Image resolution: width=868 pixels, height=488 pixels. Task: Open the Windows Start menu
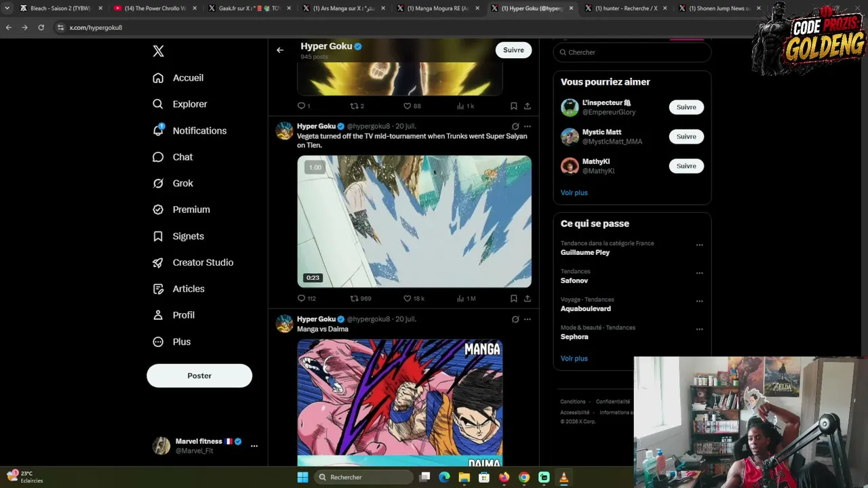click(302, 477)
